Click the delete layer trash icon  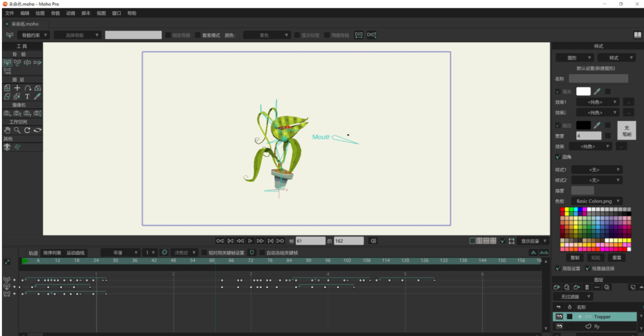pyautogui.click(x=587, y=287)
